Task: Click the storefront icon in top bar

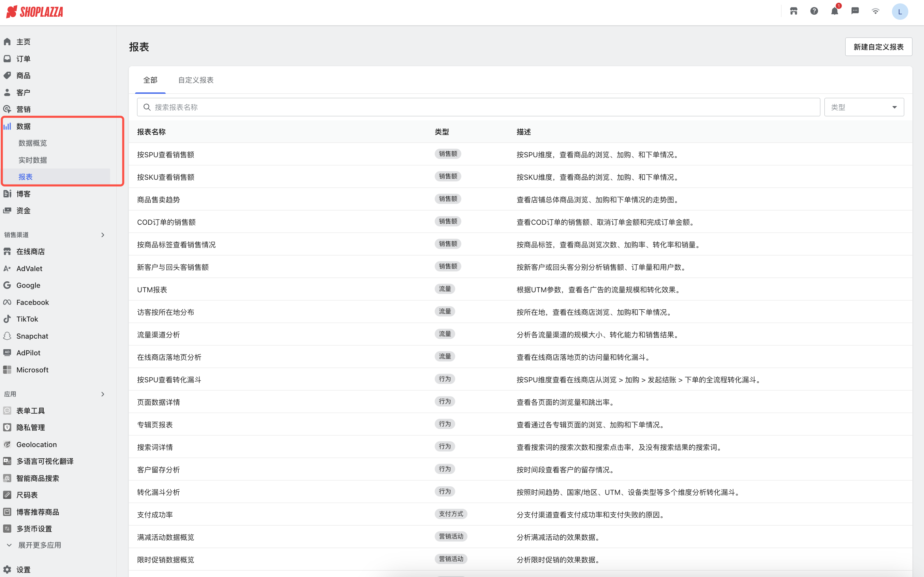Action: 793,12
